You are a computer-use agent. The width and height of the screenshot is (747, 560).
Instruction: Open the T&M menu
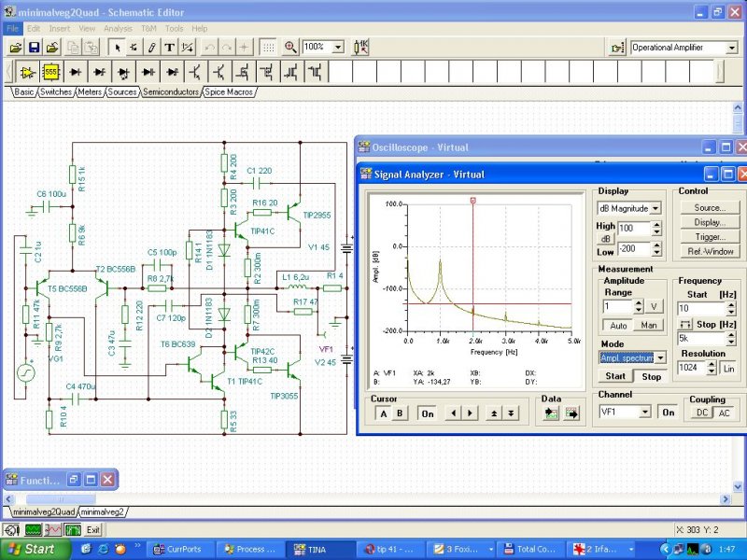coord(148,29)
